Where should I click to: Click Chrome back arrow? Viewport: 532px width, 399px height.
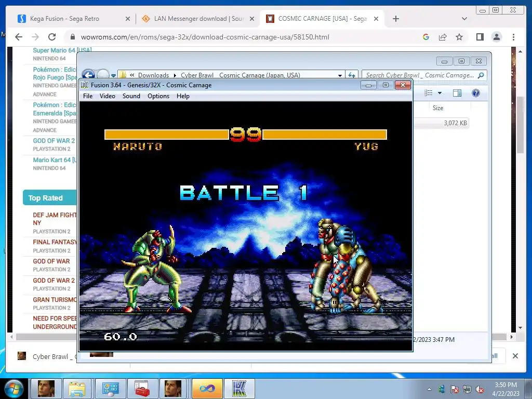pos(19,37)
